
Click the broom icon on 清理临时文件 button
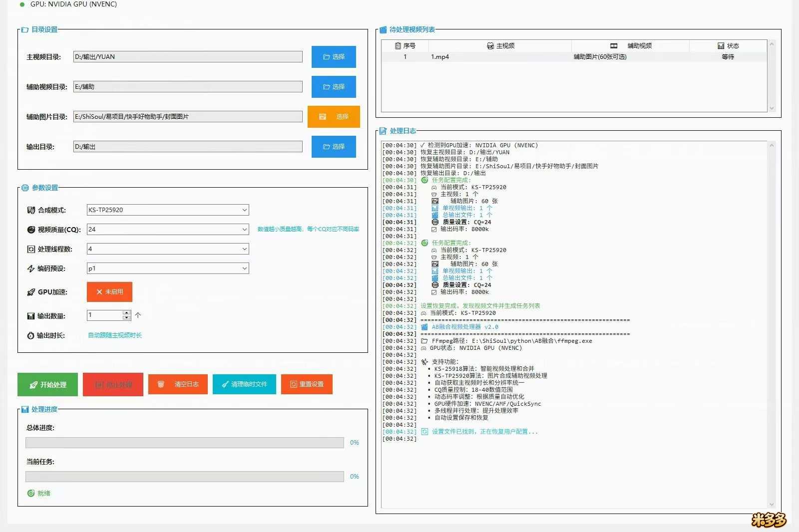[225, 384]
